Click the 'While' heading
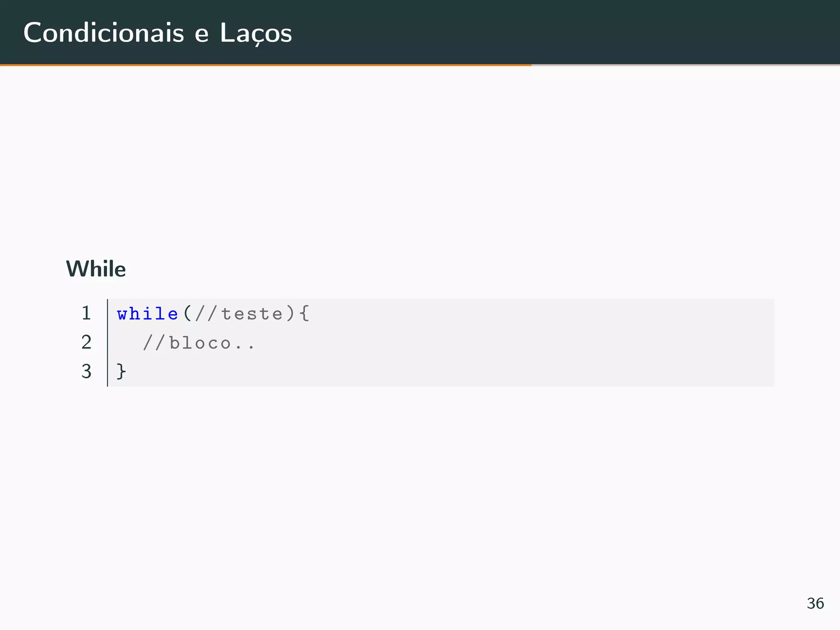Image resolution: width=840 pixels, height=630 pixels. [x=96, y=269]
